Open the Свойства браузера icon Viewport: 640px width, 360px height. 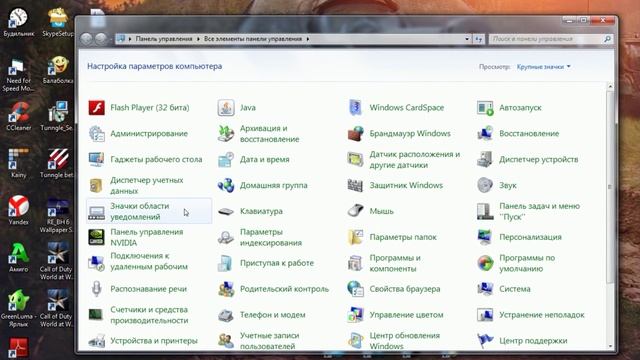tap(356, 289)
